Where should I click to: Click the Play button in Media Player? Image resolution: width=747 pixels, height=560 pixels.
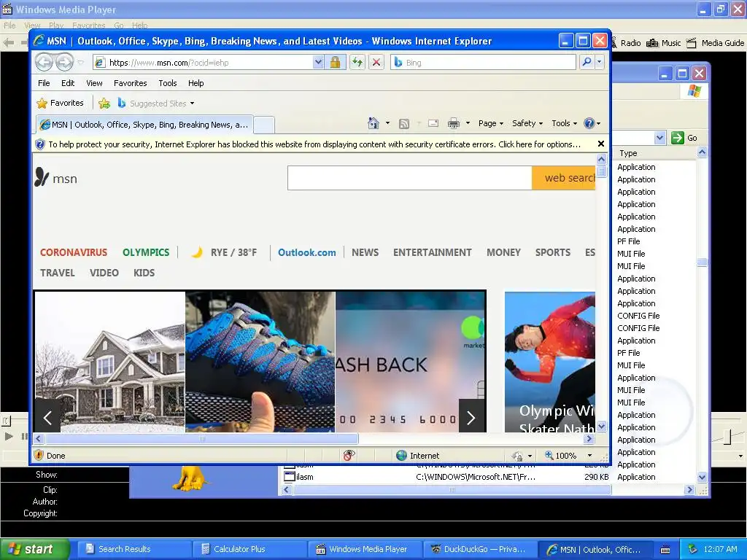9,436
